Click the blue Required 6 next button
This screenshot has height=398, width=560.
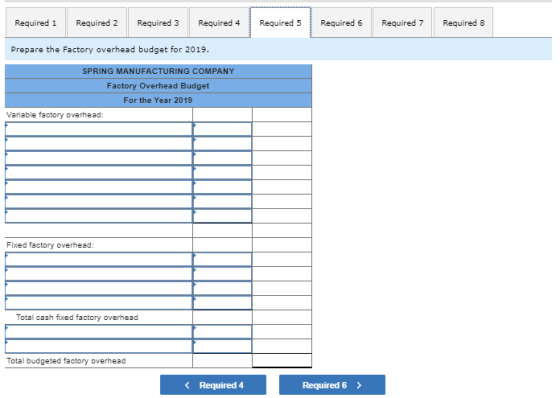[332, 385]
